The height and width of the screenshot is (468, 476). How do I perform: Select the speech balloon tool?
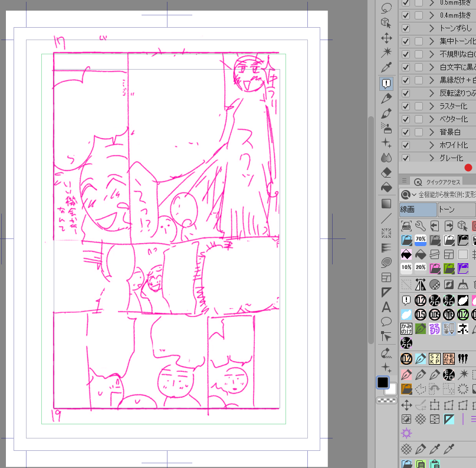click(386, 322)
